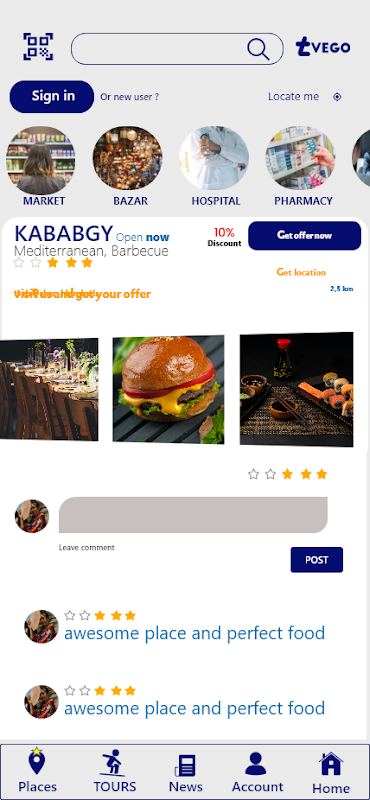Select the HOSPITAL category circle

click(214, 159)
